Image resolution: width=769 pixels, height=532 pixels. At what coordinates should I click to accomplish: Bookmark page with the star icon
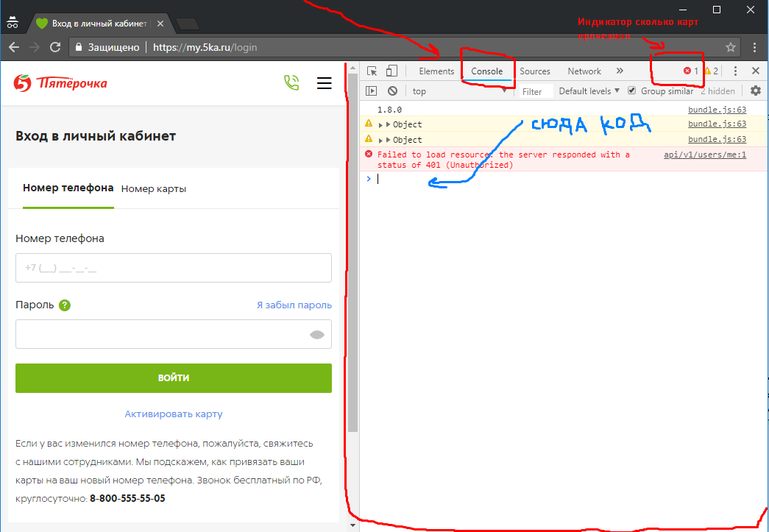pos(730,48)
